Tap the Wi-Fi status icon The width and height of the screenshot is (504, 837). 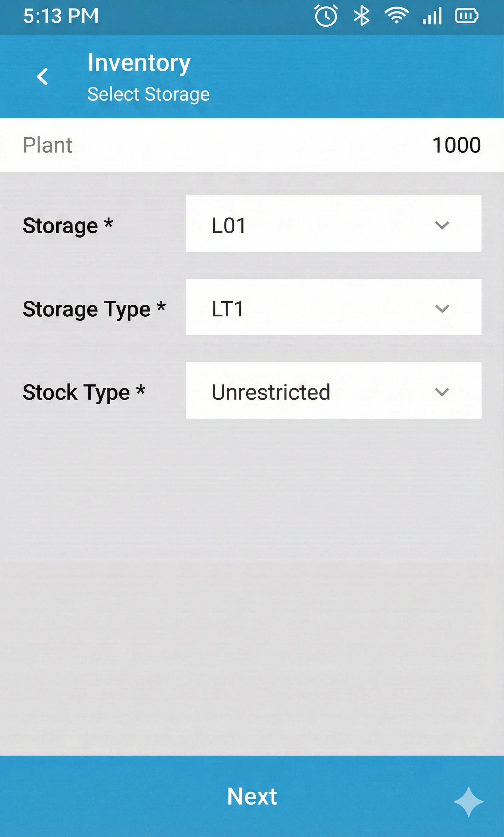[396, 16]
